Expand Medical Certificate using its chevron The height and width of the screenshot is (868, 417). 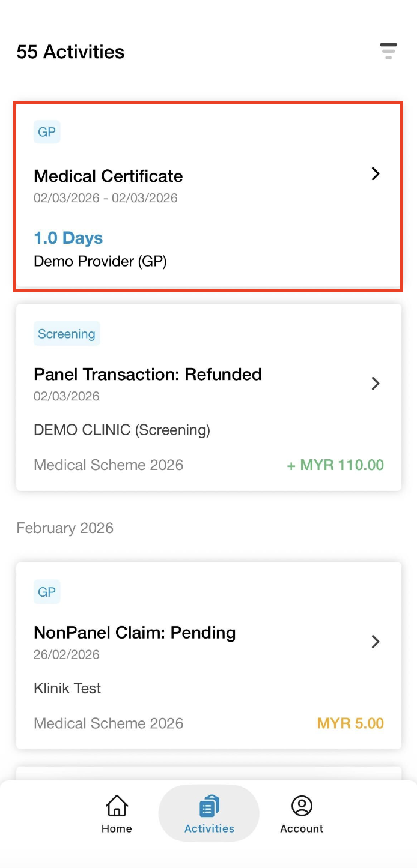[376, 174]
